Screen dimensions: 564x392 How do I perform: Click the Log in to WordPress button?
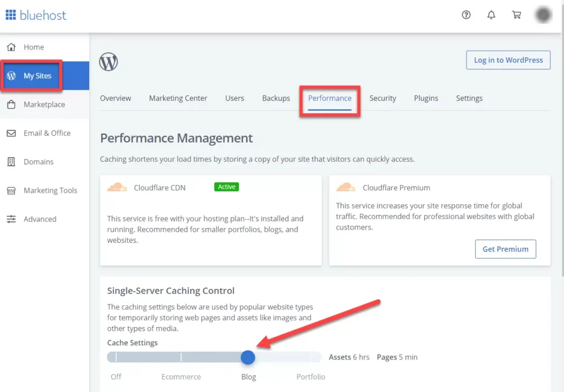click(508, 60)
